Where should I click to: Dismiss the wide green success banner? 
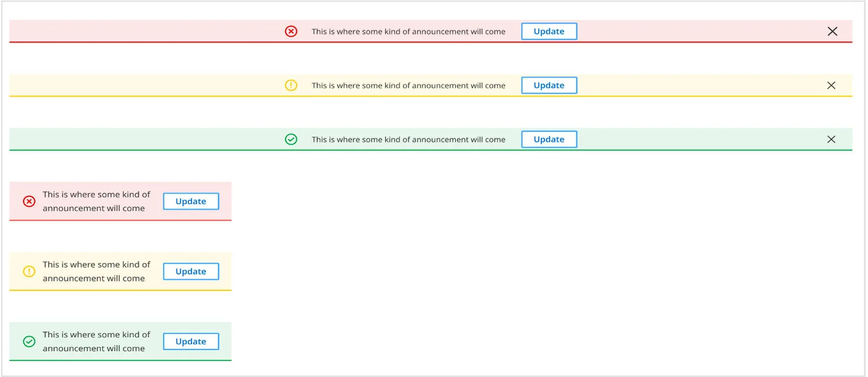pos(831,140)
